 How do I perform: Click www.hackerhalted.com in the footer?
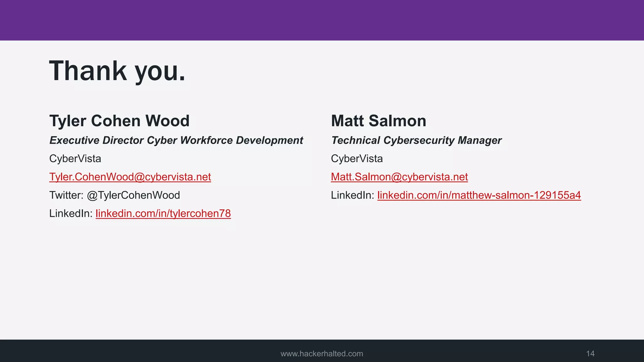[x=322, y=354]
